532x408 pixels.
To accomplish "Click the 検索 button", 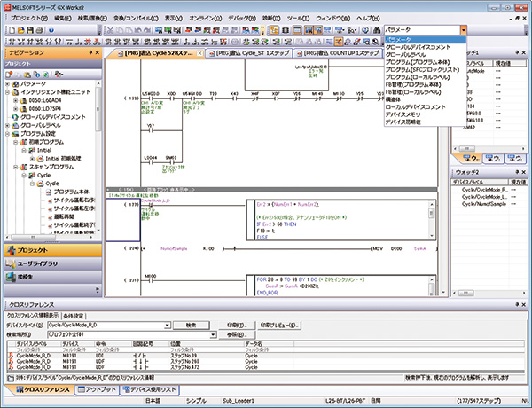I will 191,326.
